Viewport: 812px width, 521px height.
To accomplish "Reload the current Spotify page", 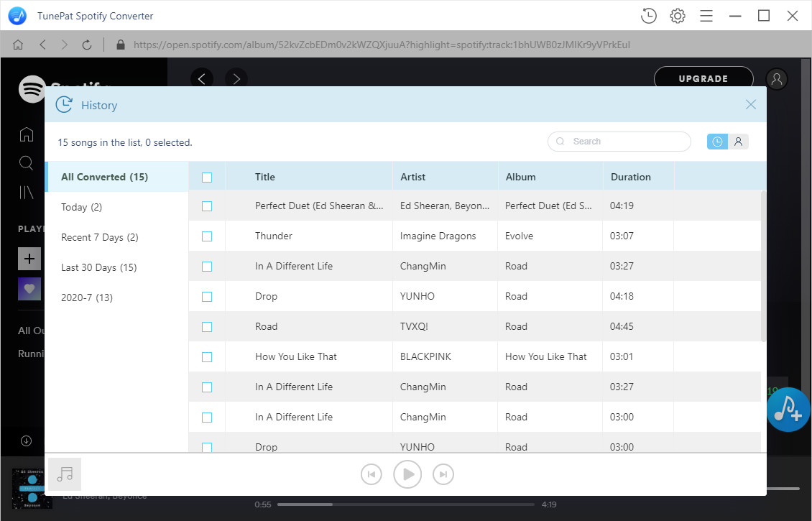I will pos(86,45).
